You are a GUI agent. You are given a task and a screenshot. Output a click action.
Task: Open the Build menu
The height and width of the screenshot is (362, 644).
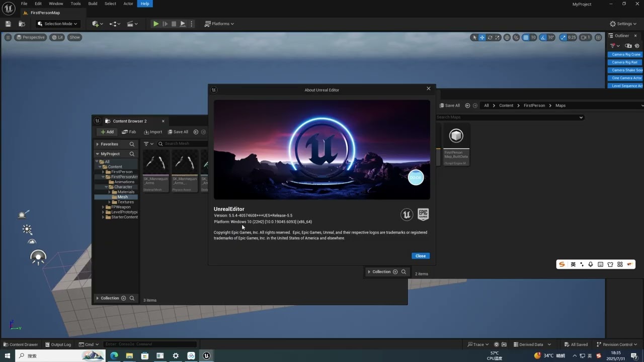point(93,4)
